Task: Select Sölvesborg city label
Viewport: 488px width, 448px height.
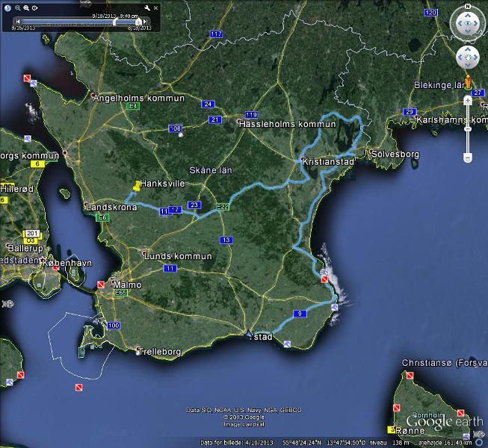Action: [395, 155]
